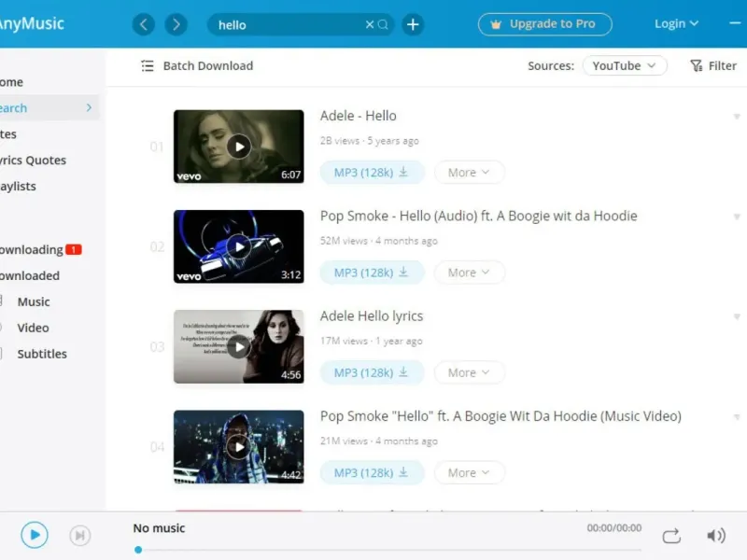Click the crown icon on Upgrade to Pro

coord(496,24)
